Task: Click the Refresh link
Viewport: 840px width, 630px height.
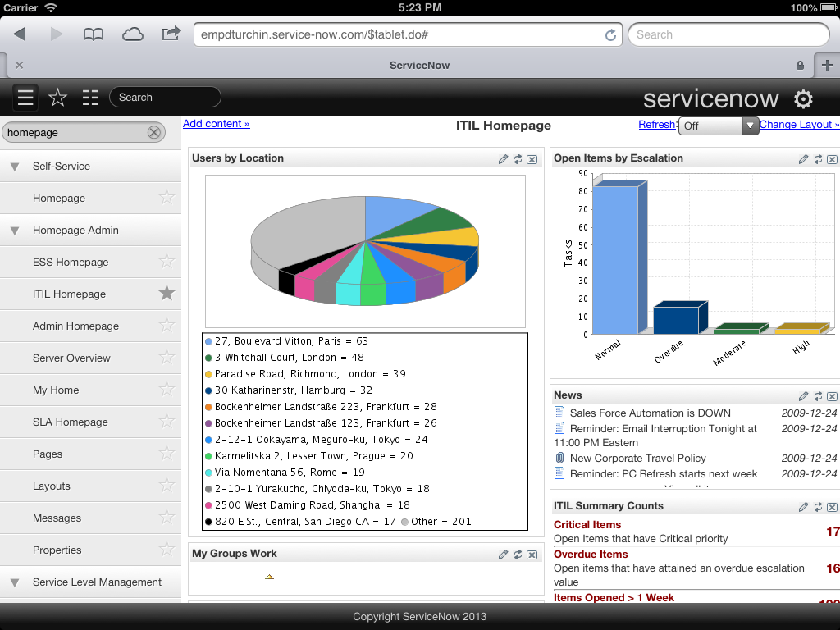Action: click(657, 125)
